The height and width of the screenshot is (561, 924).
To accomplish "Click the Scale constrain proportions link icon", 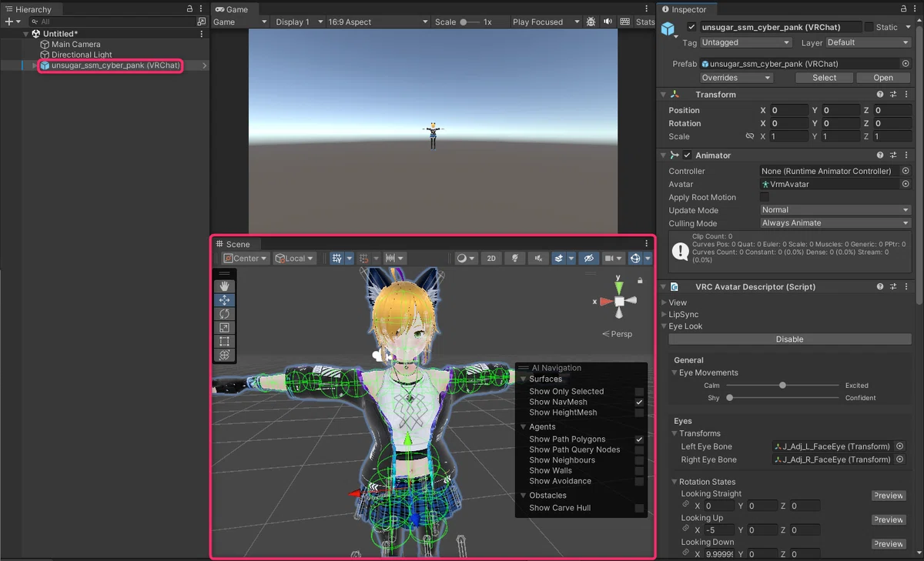I will 750,136.
